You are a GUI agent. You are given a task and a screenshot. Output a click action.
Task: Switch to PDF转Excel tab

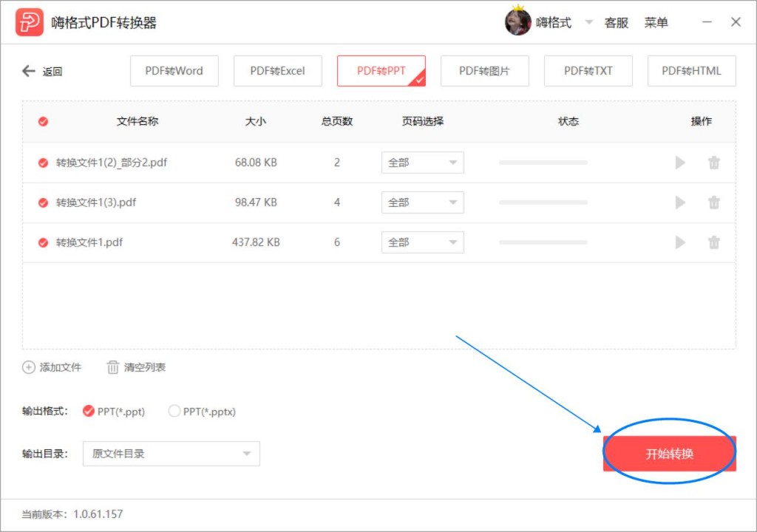pyautogui.click(x=278, y=71)
